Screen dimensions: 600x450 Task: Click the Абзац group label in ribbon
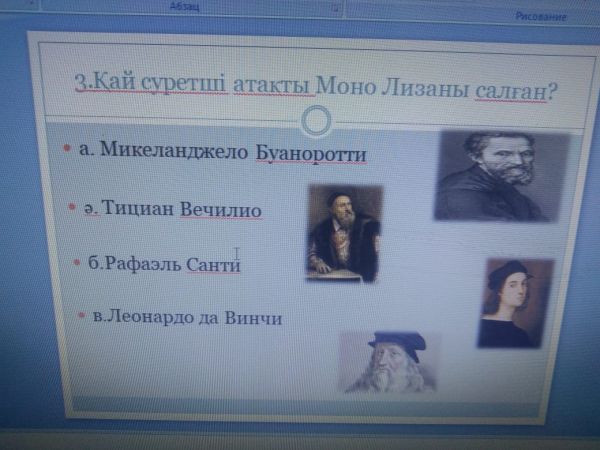pyautogui.click(x=185, y=5)
